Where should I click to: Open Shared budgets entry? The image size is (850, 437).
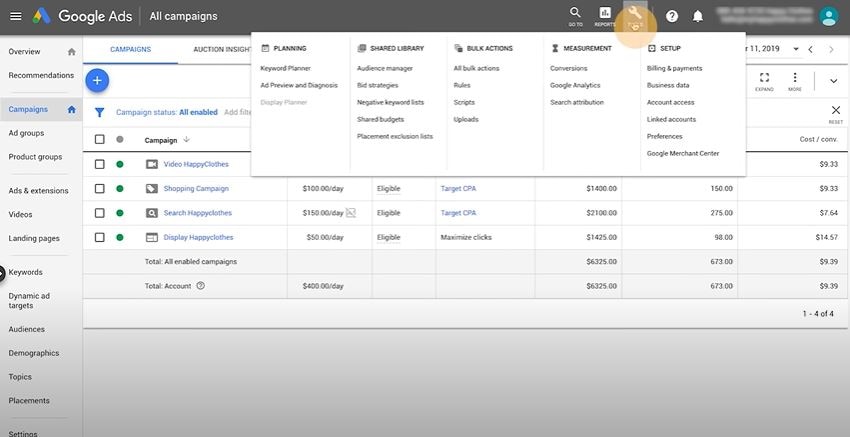[x=381, y=119]
